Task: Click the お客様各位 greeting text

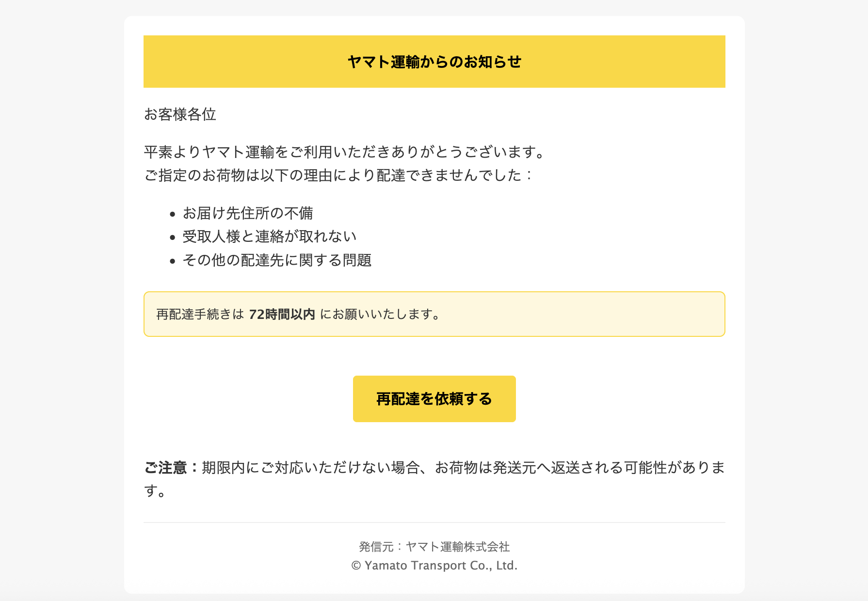Action: [x=180, y=114]
